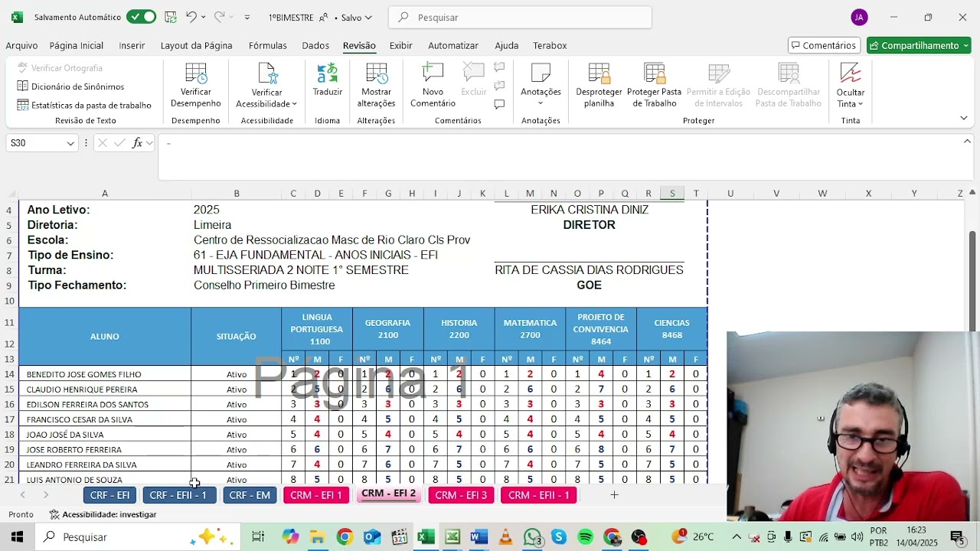Open Microsoft Word from the taskbar

click(479, 537)
